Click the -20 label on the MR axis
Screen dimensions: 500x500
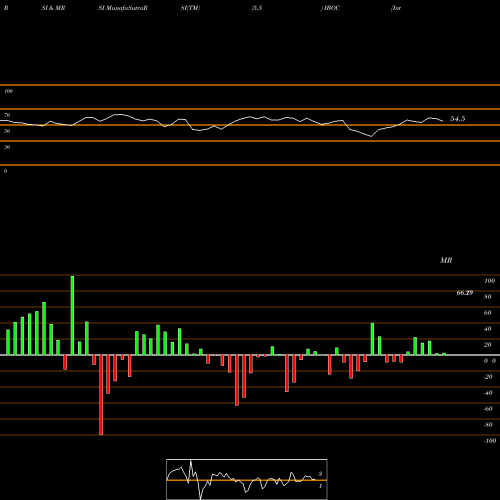coord(488,377)
